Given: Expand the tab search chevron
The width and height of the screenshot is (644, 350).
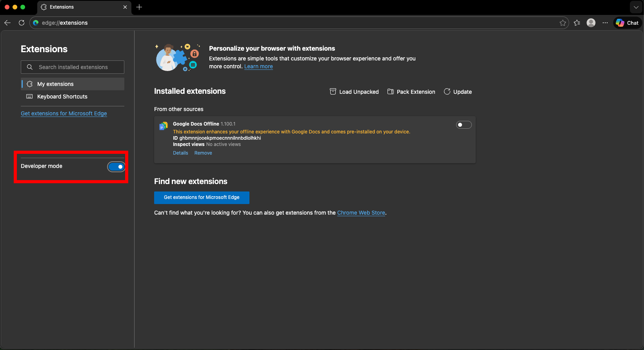Looking at the screenshot, I should [636, 7].
